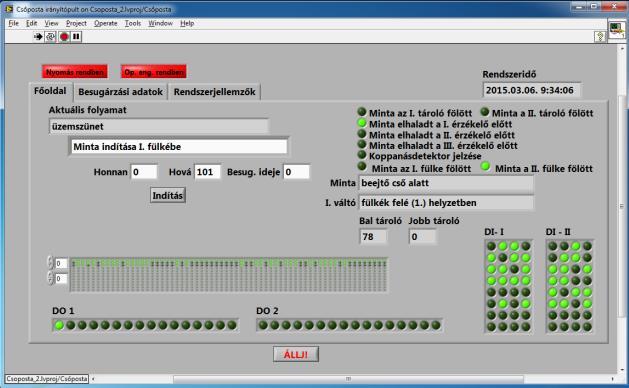Click the VI icon pane in window corner
The image size is (629, 388).
click(617, 29)
